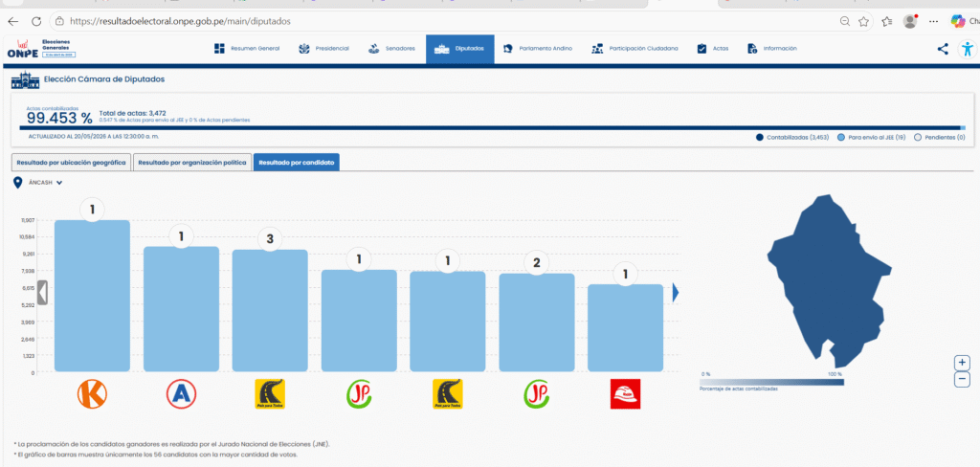Show next candidates with right arrow
Screen dimensions: 980x467
[676, 293]
